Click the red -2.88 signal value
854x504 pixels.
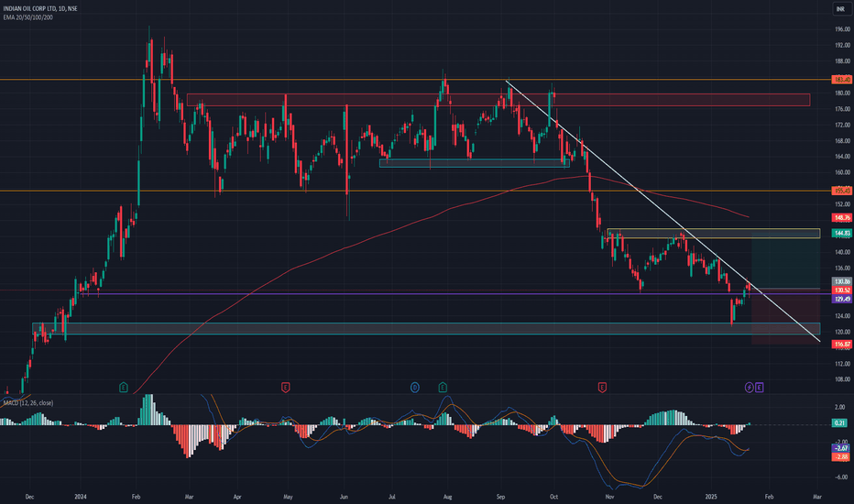click(x=841, y=456)
